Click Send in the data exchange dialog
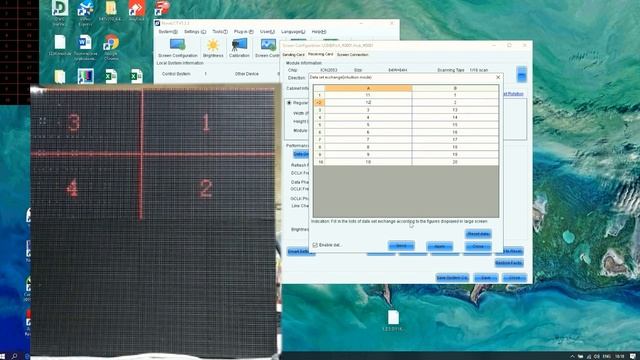Screen dimensions: 640x360 point(401,246)
